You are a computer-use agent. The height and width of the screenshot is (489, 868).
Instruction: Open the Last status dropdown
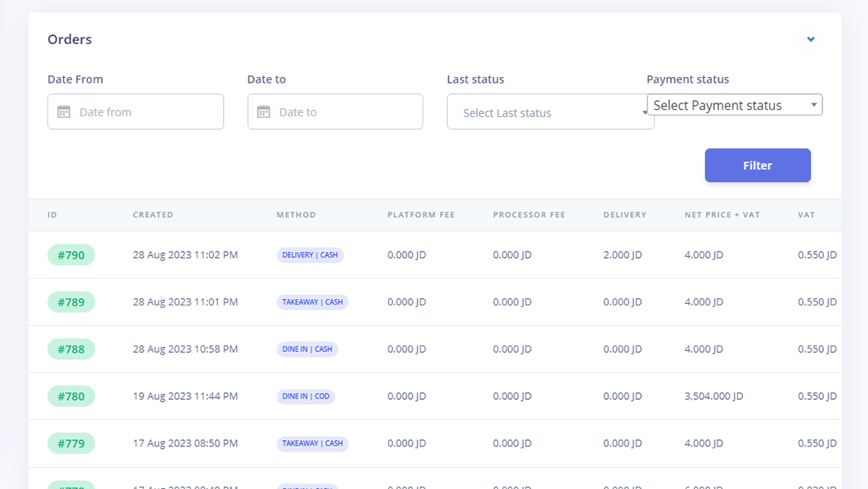[x=550, y=113]
